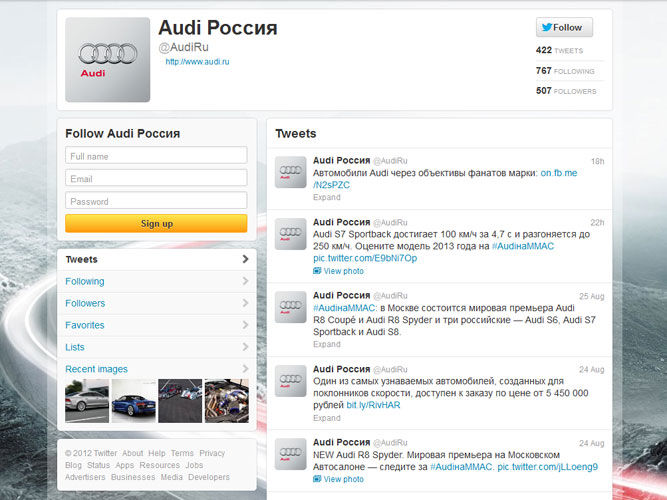Open race cars recent image thumbnail
The height and width of the screenshot is (500, 667).
[180, 401]
